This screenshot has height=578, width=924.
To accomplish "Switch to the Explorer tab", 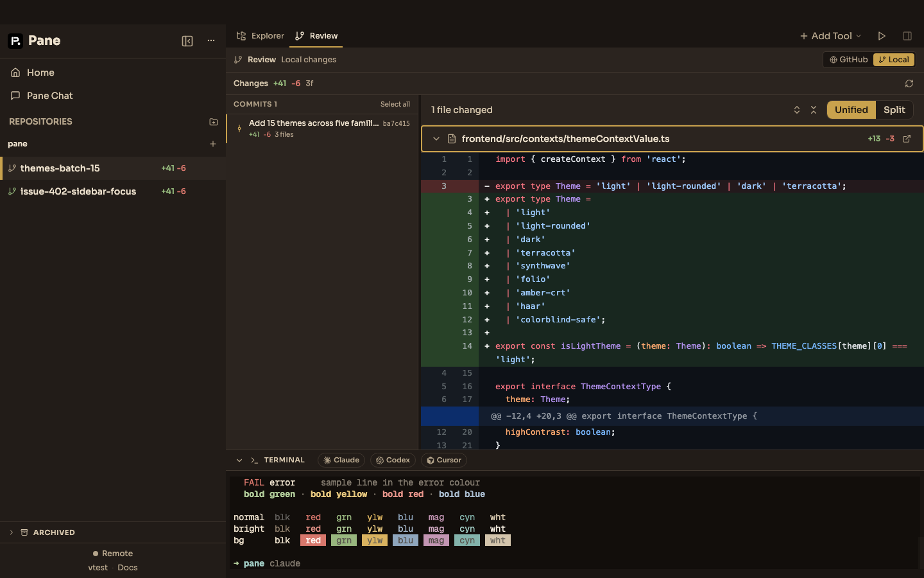I will tap(260, 36).
